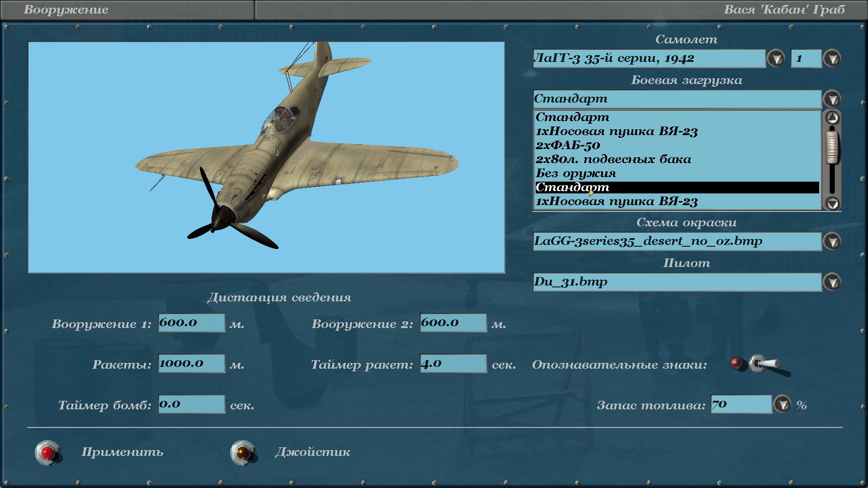This screenshot has width=868, height=488.
Task: Click the red Применить button icon
Action: 47,452
